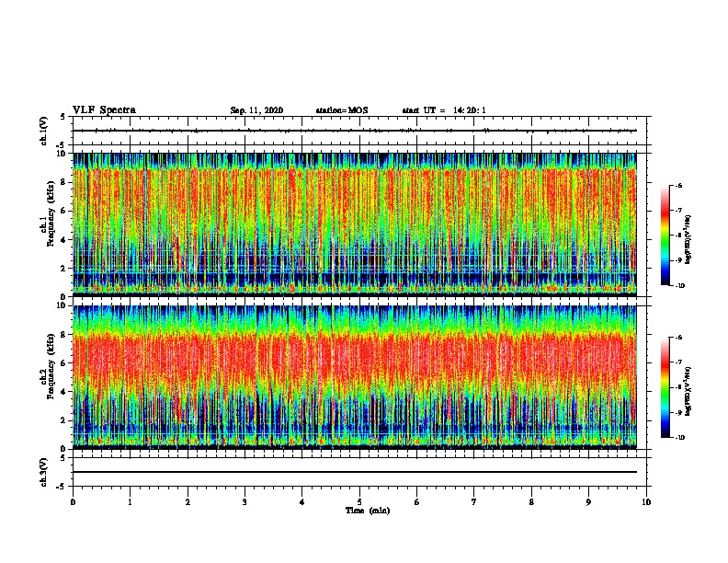Click the ch.1 color scale log(PSD) units label
728x563 pixels.
[688, 239]
